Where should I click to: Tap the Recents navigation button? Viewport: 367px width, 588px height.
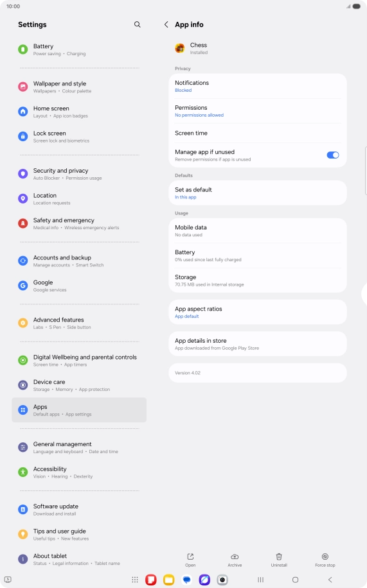point(261,580)
